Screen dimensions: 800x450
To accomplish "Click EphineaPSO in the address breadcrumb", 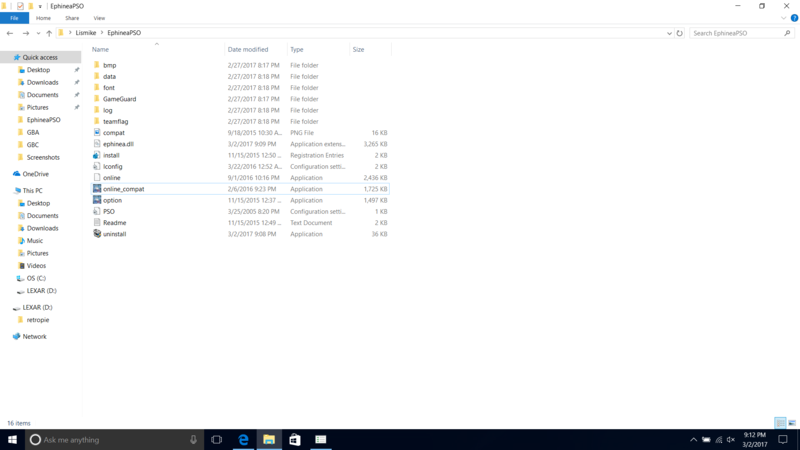I will coord(124,33).
